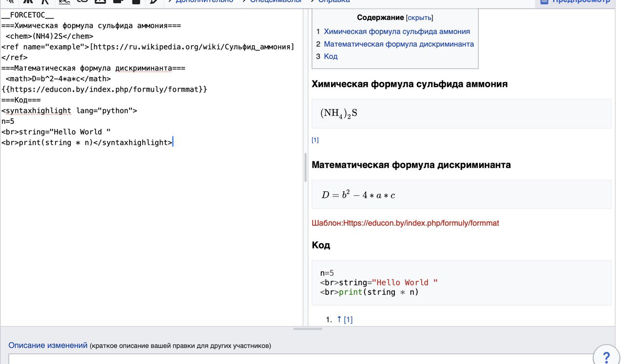Click the Содержание title of the contents box
The height and width of the screenshot is (364, 624).
point(380,18)
